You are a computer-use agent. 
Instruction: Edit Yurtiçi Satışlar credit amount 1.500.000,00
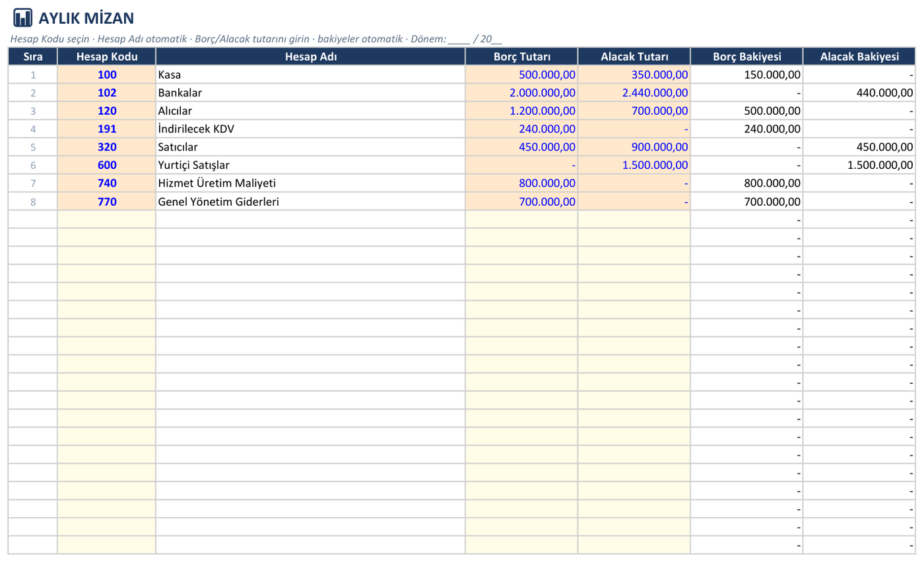pos(634,166)
